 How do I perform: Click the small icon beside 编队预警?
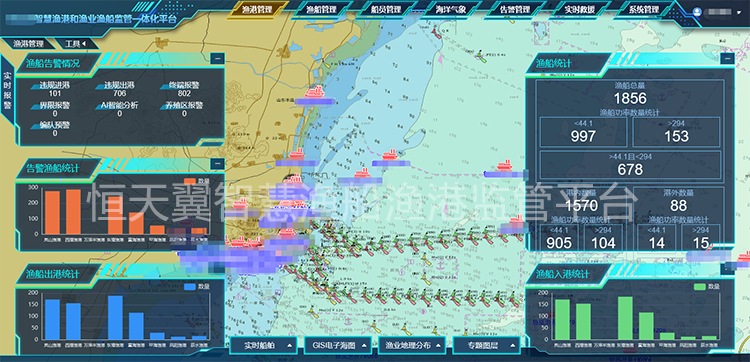click(35, 126)
